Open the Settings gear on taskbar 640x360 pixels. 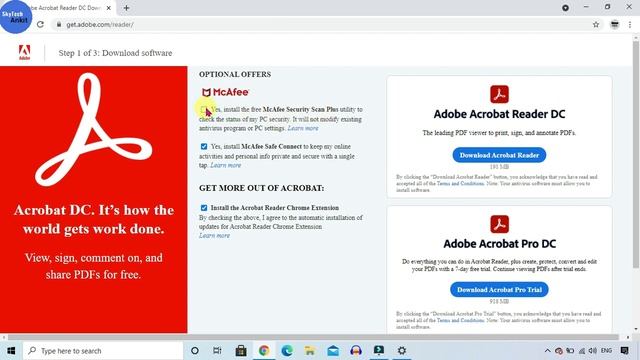point(402,351)
